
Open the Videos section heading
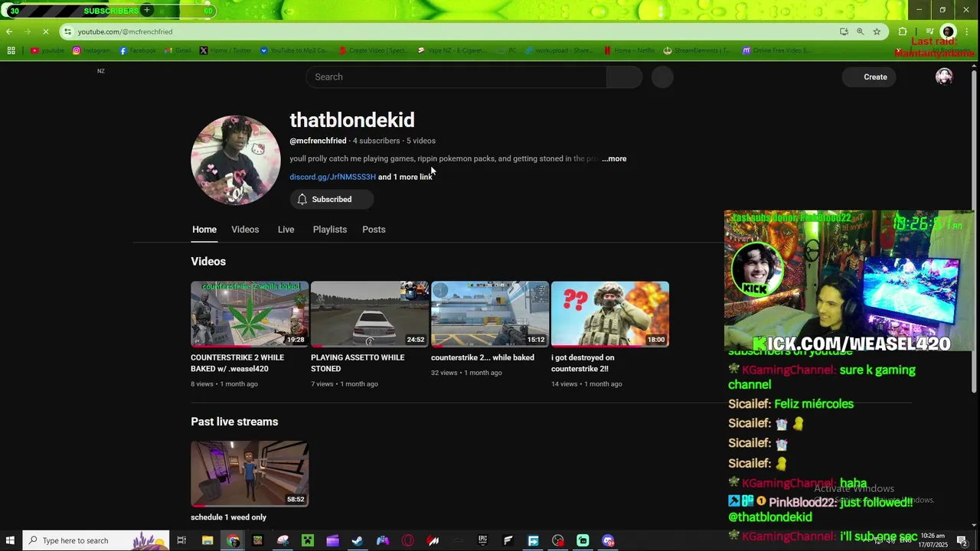pyautogui.click(x=208, y=262)
